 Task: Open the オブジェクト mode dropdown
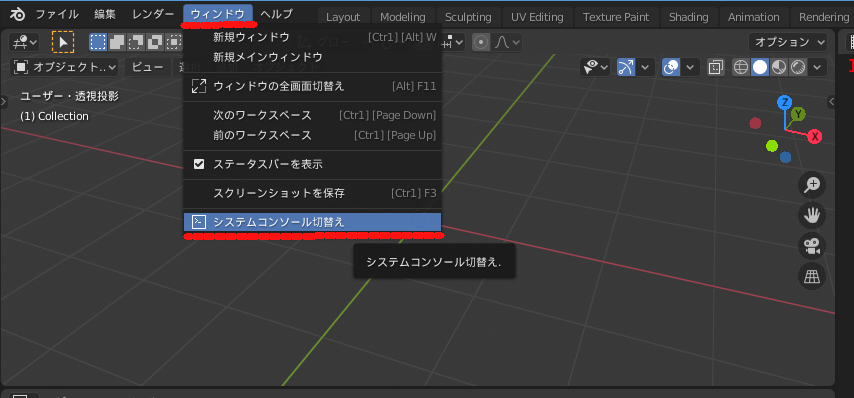65,68
